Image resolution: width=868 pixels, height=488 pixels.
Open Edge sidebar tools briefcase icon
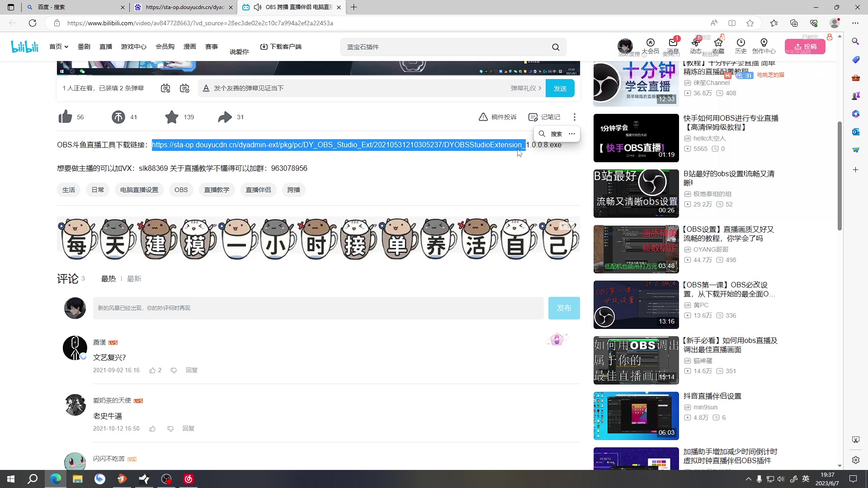(855, 78)
